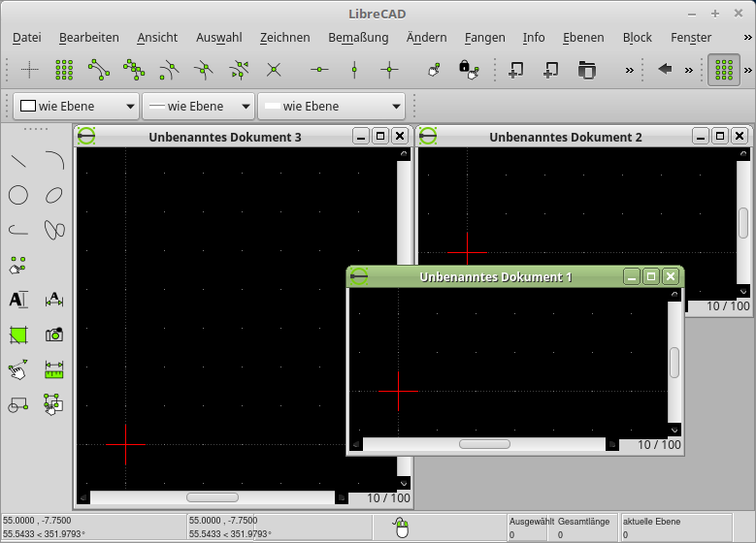Select the Dimension tool in left panel
This screenshot has height=543, width=756.
pos(54,300)
